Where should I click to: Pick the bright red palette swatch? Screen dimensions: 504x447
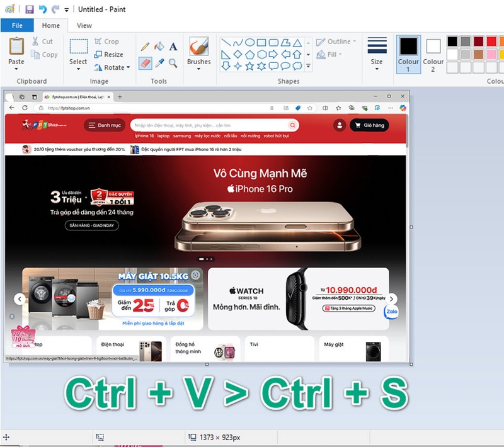pyautogui.click(x=491, y=42)
